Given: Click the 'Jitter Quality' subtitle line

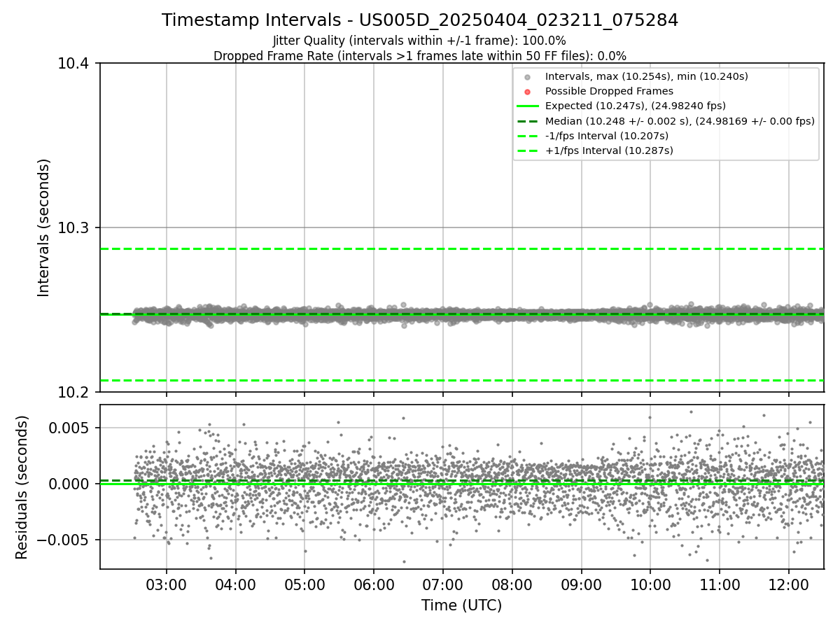Looking at the screenshot, I should coord(419,41).
